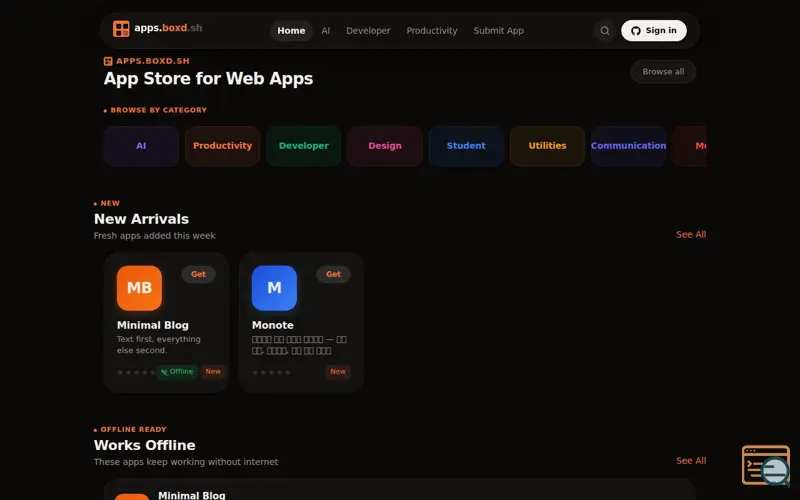800x500 pixels.
Task: Select the Utilities category tile
Action: click(x=547, y=146)
